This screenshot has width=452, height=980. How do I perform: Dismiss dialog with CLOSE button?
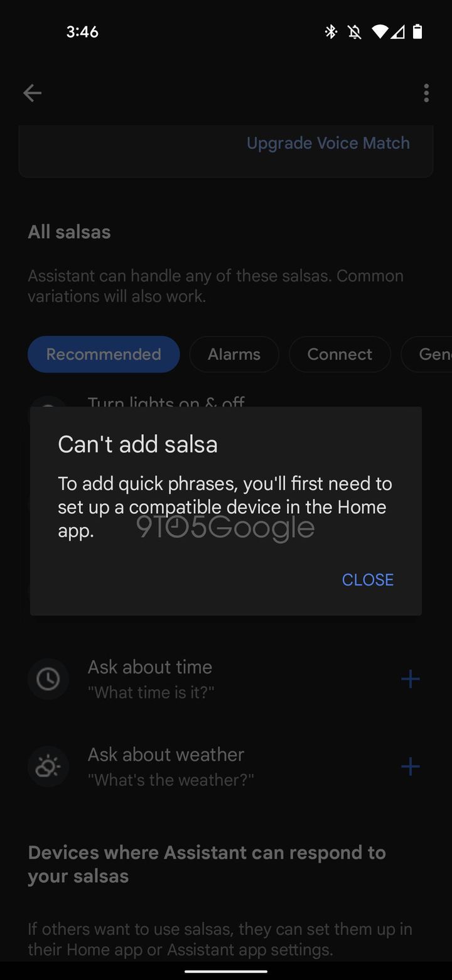coord(368,579)
